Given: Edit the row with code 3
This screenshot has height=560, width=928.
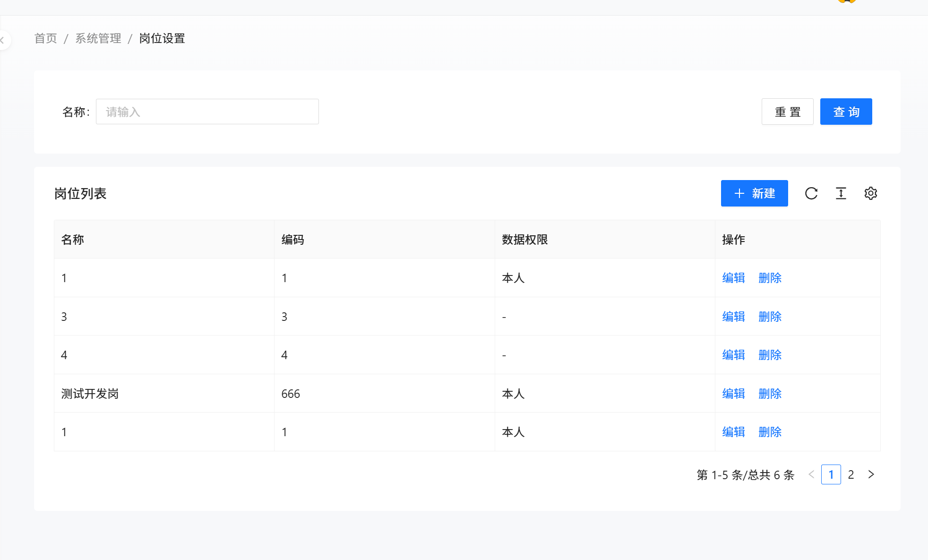Looking at the screenshot, I should [733, 317].
